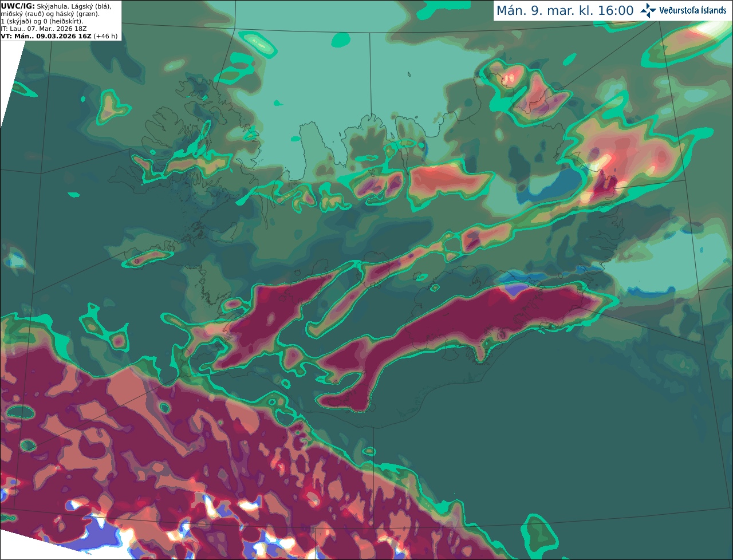
Task: Click the 'VT: Mán.. 09.03.2026 16Z' line
Action: coord(46,36)
